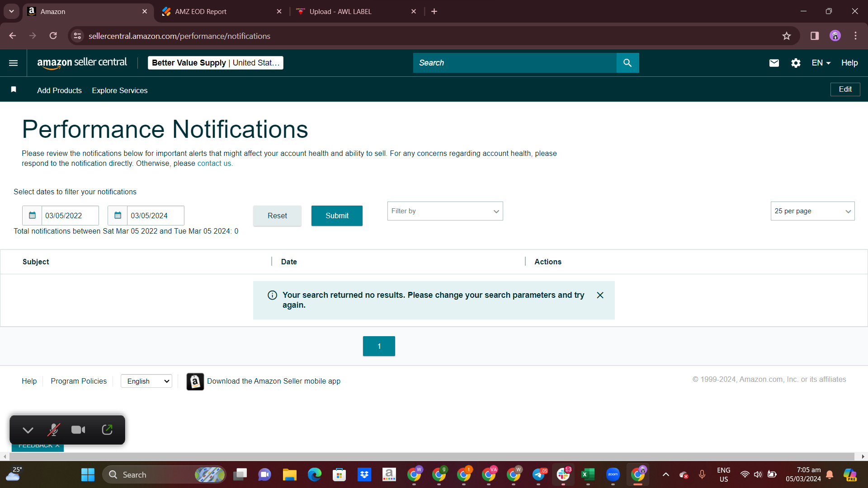The width and height of the screenshot is (868, 488).
Task: Open buyer messages envelope icon
Action: (774, 63)
